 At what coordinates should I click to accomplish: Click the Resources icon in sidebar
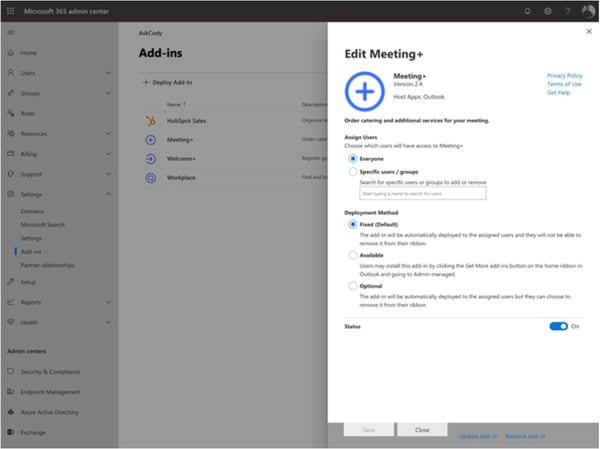[11, 133]
